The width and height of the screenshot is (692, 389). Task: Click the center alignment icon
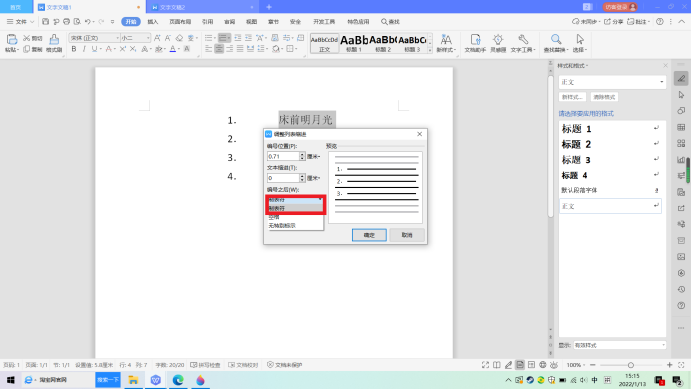(x=219, y=49)
